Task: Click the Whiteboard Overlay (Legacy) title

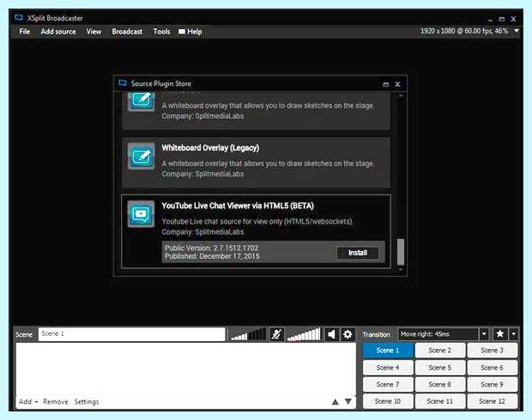Action: click(210, 147)
